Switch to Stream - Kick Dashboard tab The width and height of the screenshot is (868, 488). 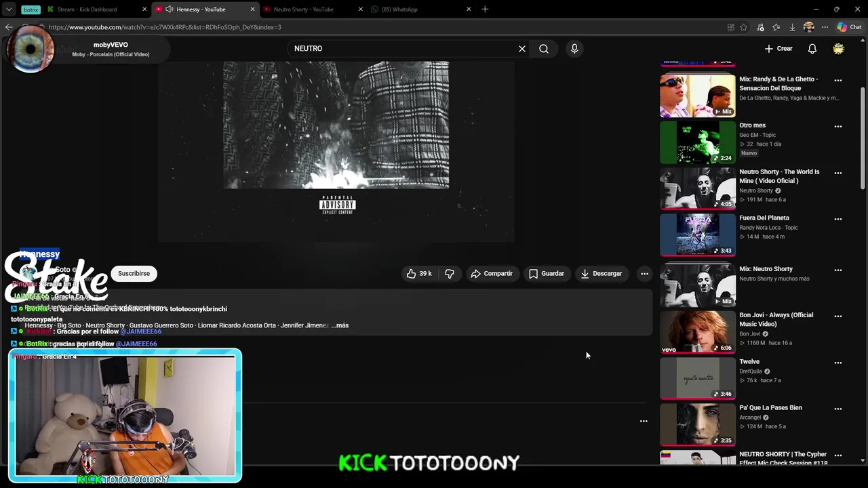[x=97, y=9]
